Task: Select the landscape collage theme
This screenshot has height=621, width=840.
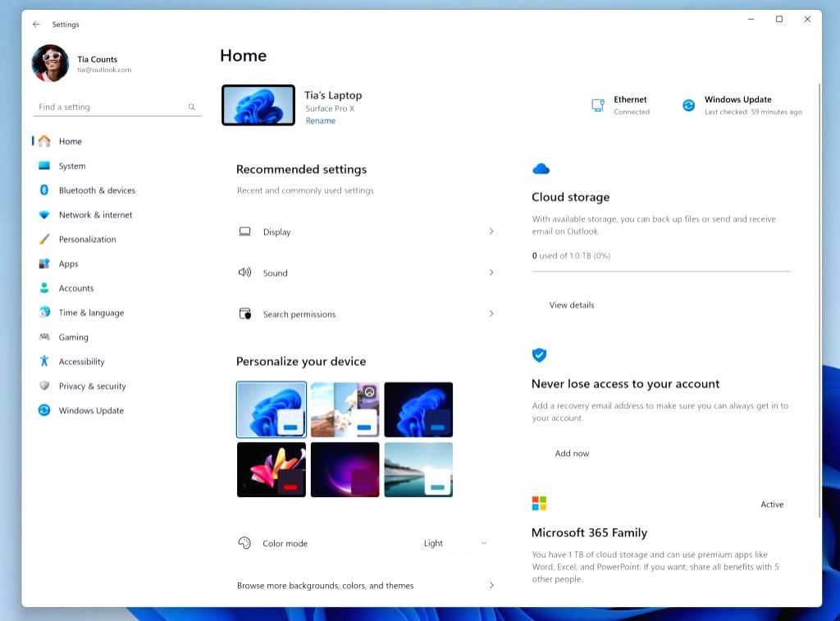Action: pos(345,410)
